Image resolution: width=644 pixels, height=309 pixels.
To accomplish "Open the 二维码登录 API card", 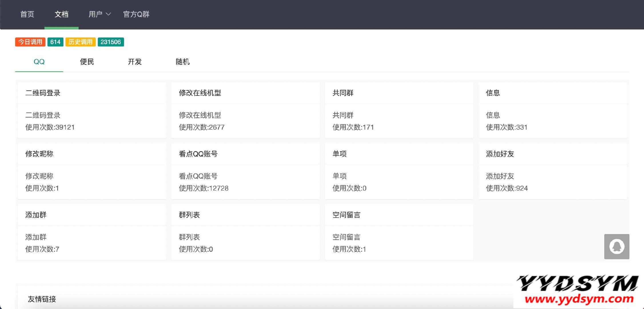I will tap(43, 93).
